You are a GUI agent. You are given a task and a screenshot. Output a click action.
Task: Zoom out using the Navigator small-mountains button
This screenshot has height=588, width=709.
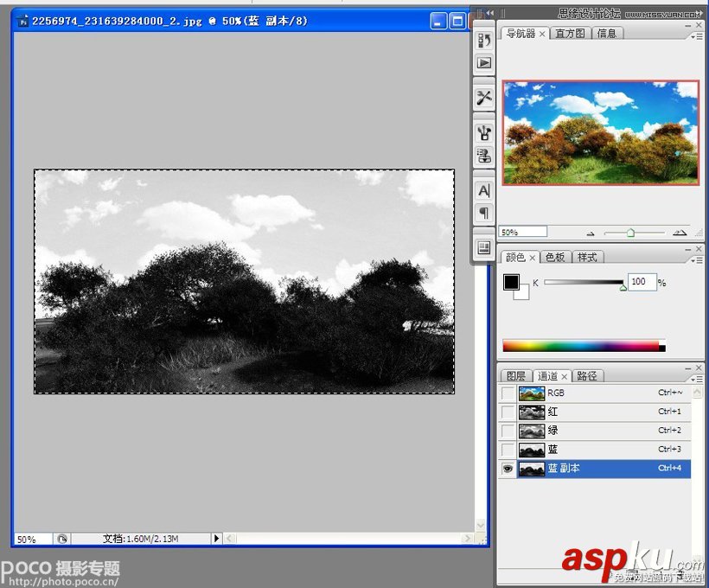click(x=591, y=233)
